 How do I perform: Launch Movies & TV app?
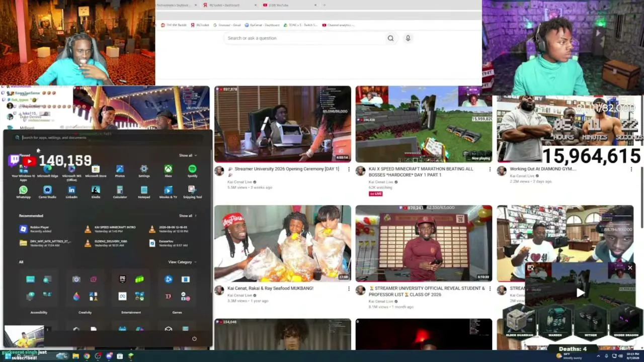coord(168,192)
